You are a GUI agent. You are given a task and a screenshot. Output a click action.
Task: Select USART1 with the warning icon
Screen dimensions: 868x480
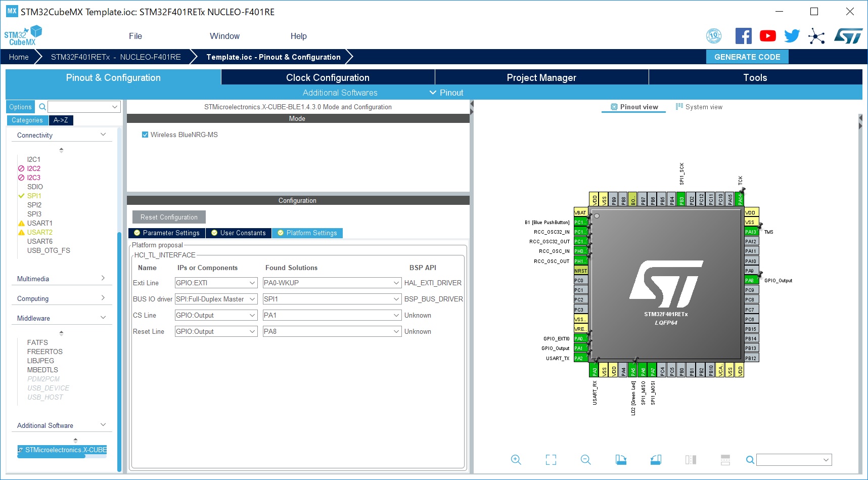[x=35, y=223]
